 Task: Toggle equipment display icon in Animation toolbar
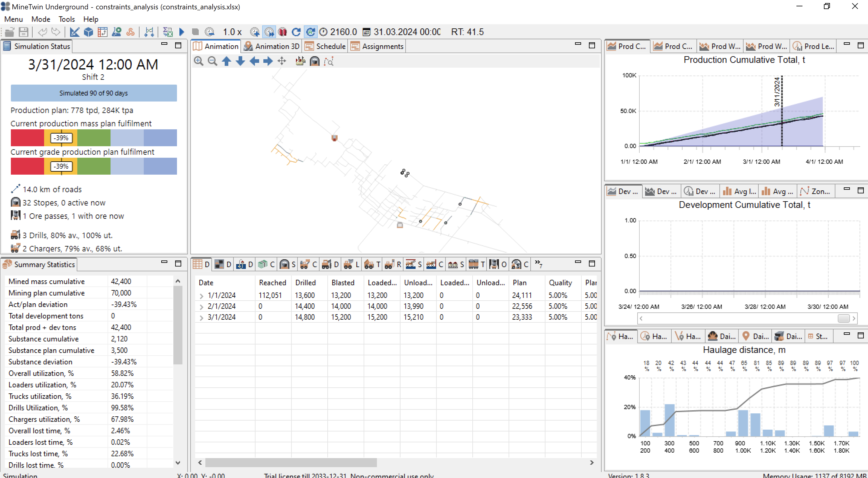(x=300, y=61)
